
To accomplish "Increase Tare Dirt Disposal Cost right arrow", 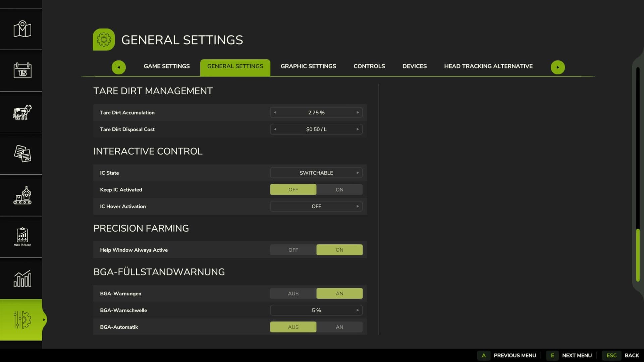I will 358,129.
